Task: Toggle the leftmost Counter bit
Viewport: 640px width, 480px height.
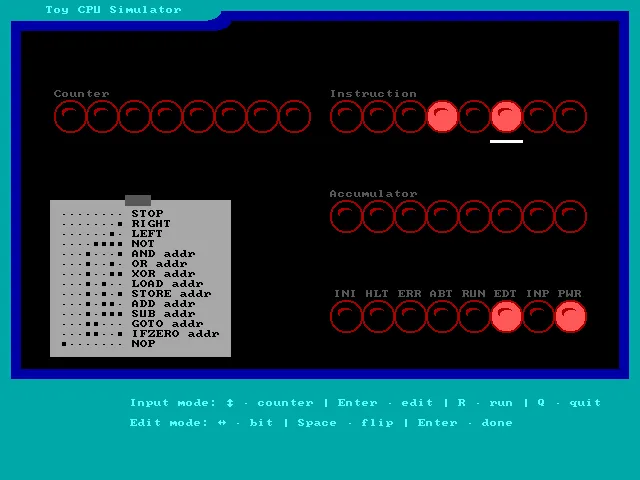Action: pos(70,117)
